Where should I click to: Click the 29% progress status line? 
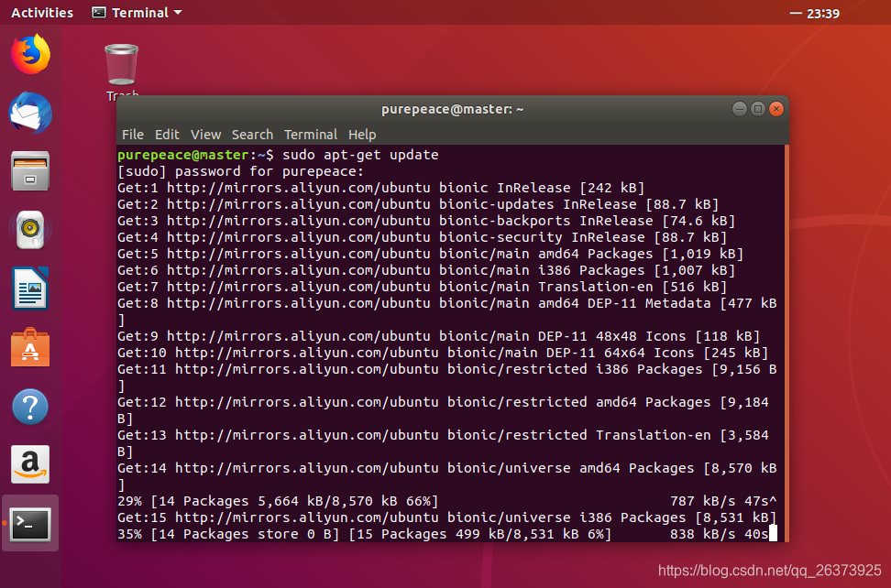point(446,501)
